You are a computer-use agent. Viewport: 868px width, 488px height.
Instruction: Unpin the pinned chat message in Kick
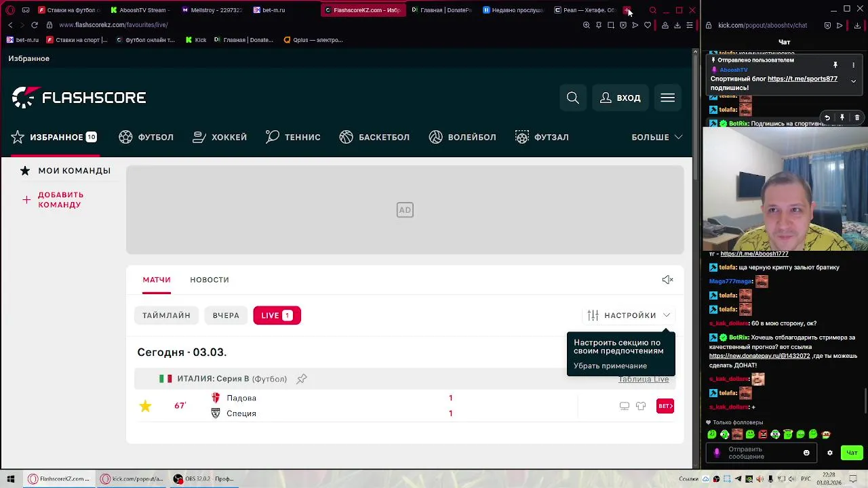click(x=835, y=65)
